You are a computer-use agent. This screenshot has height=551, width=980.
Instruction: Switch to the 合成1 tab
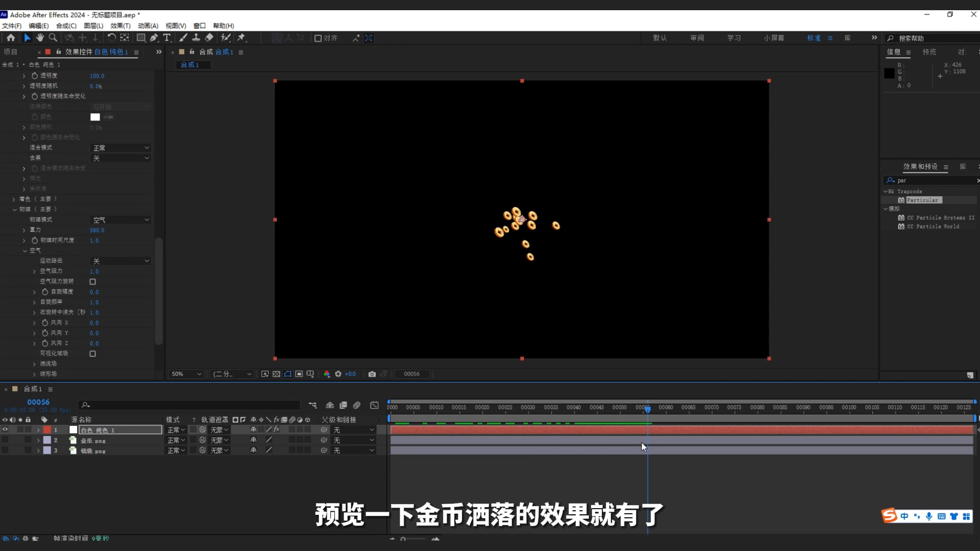(192, 65)
